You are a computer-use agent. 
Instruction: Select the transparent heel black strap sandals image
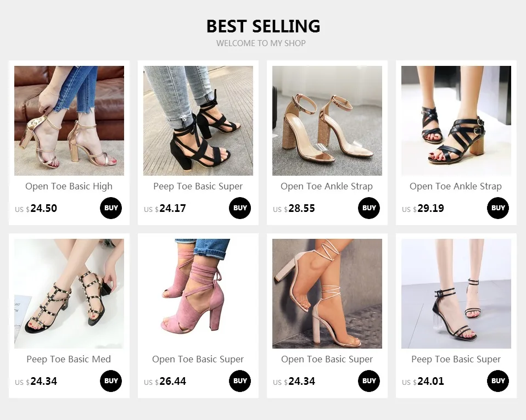[456, 294]
